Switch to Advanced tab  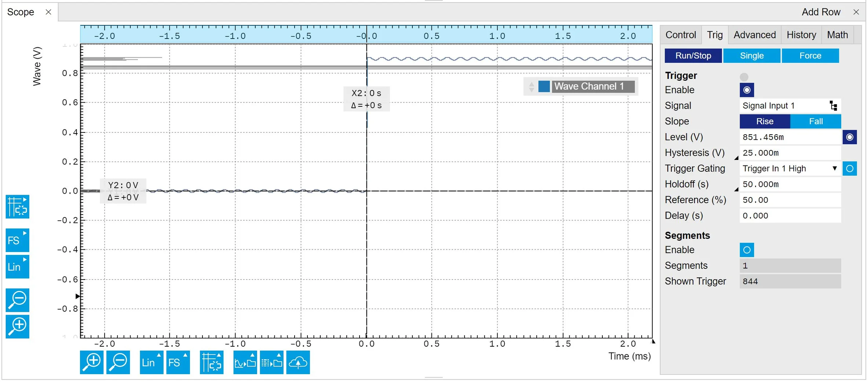(755, 35)
